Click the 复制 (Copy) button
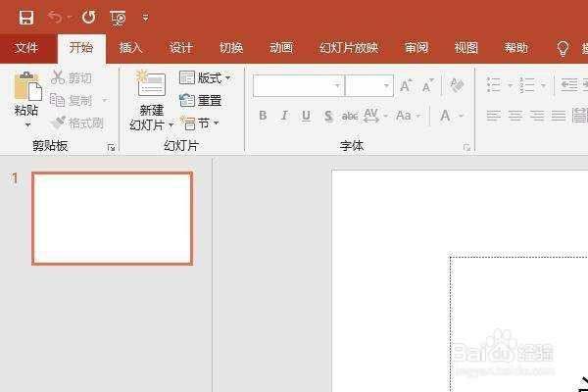588x392 pixels. click(71, 100)
